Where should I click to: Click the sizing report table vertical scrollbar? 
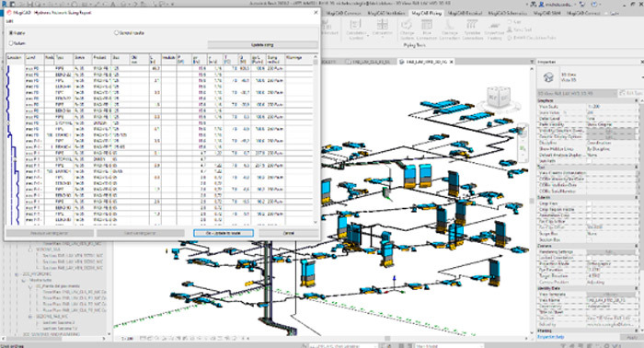316,140
